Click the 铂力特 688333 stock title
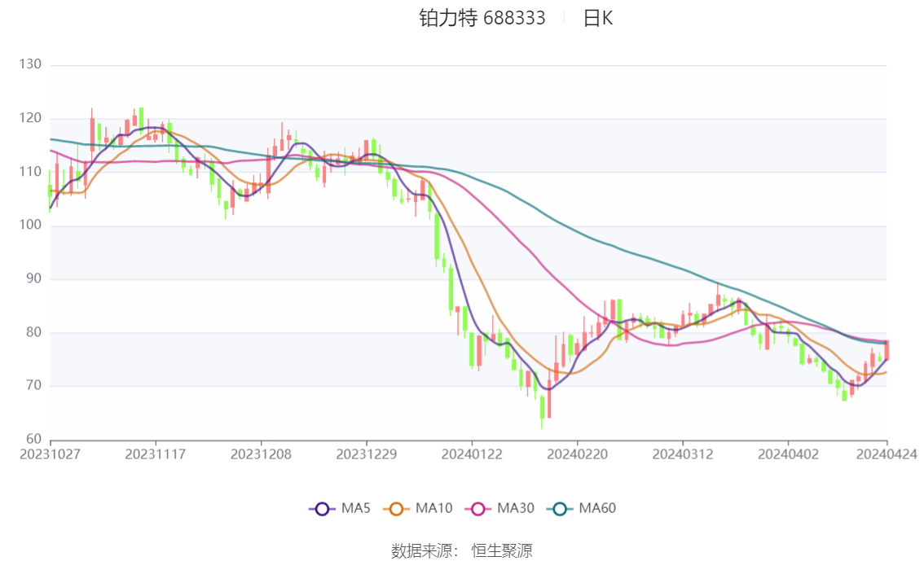This screenshot has width=924, height=561. tap(482, 18)
